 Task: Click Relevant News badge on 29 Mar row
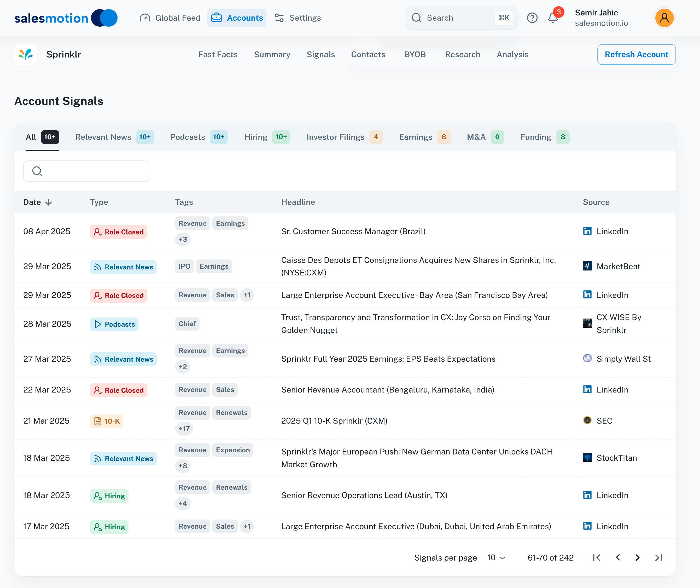click(123, 267)
